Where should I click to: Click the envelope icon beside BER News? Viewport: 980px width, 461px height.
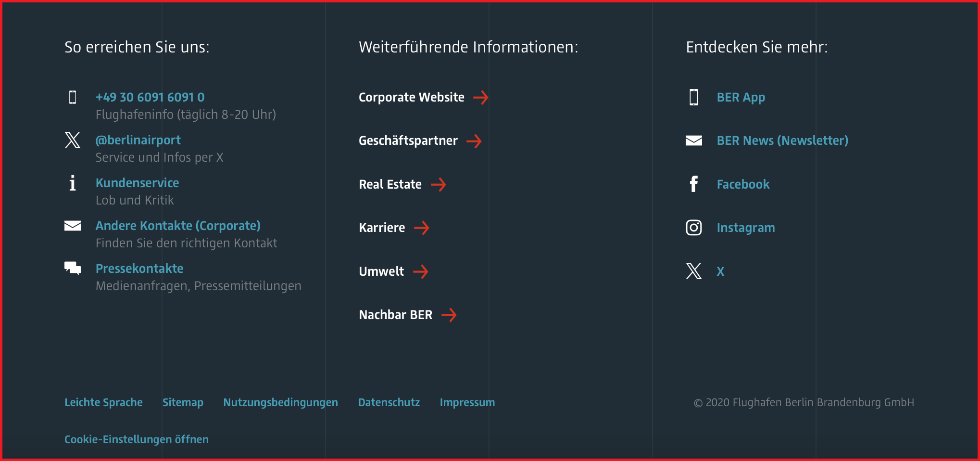point(694,141)
